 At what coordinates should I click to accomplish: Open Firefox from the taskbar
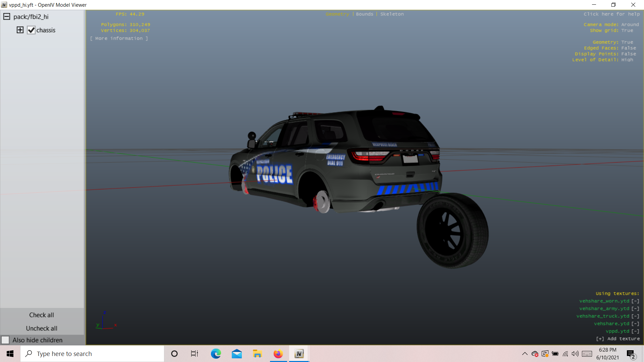(278, 354)
